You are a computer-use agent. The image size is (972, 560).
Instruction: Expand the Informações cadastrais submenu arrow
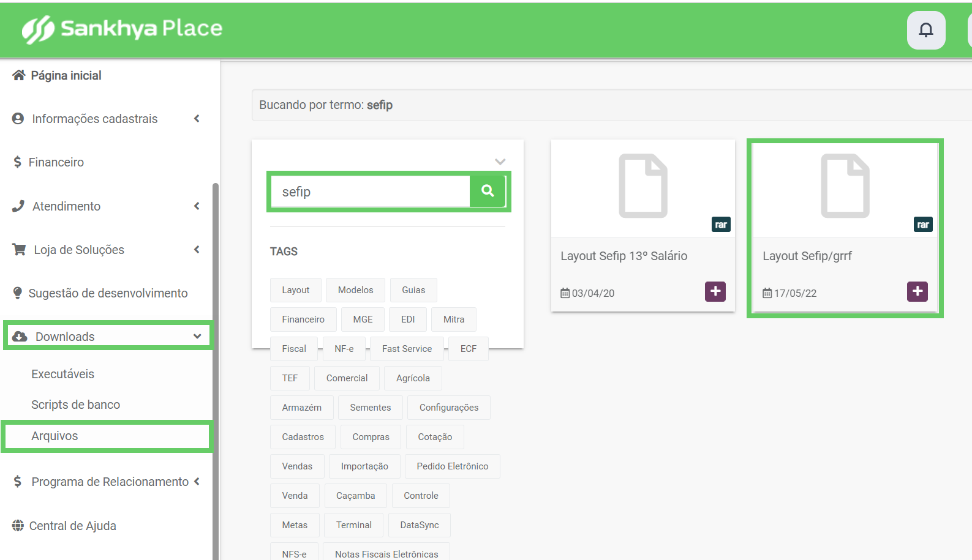point(197,119)
